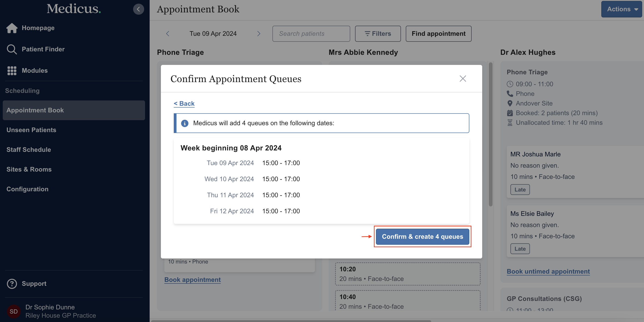644x322 pixels.
Task: Open the Actions dropdown
Action: pyautogui.click(x=622, y=9)
